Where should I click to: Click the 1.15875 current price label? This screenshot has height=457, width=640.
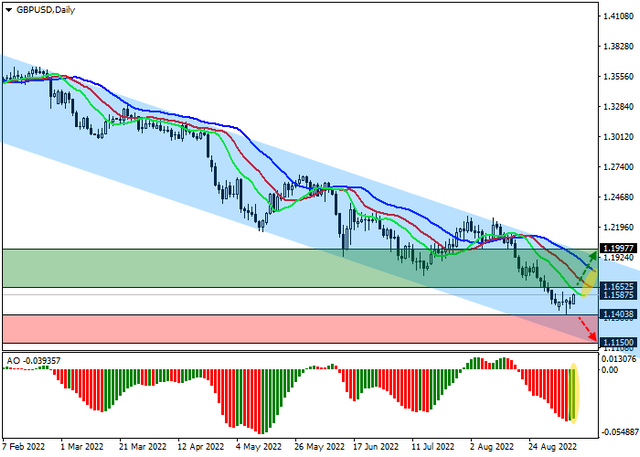[x=618, y=295]
